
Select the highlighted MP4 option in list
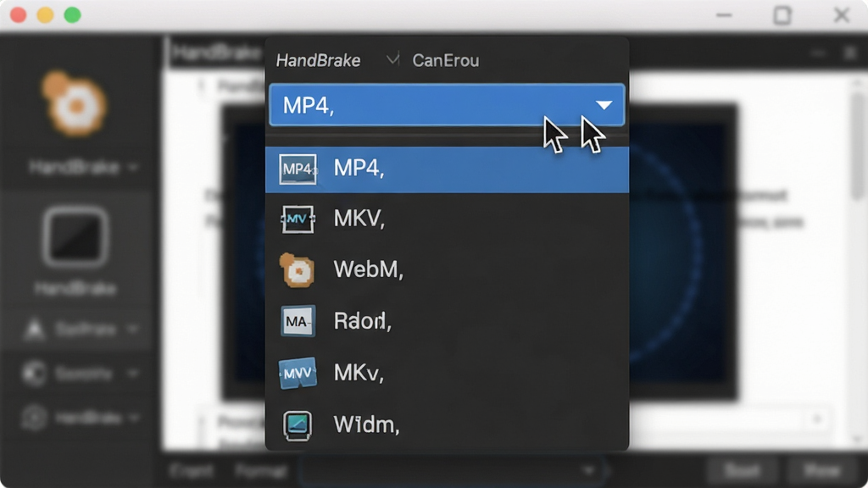(x=447, y=169)
